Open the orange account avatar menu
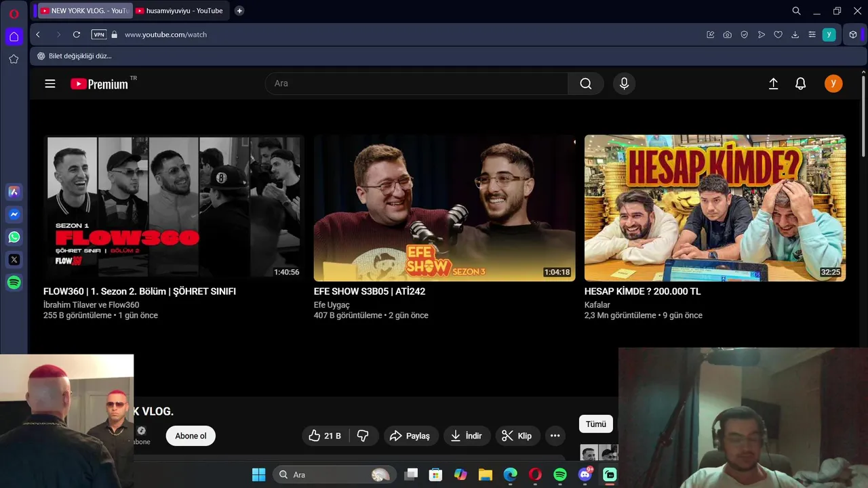 click(x=833, y=83)
